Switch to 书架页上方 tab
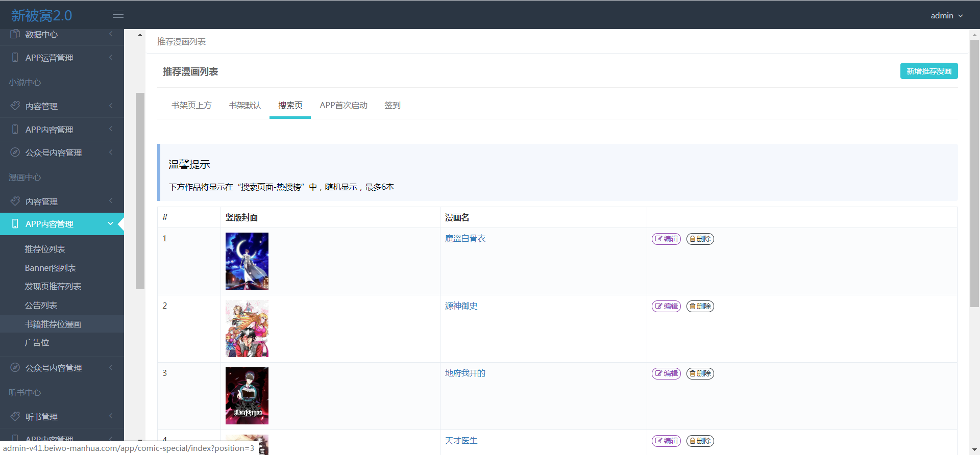The image size is (980, 455). (x=191, y=105)
